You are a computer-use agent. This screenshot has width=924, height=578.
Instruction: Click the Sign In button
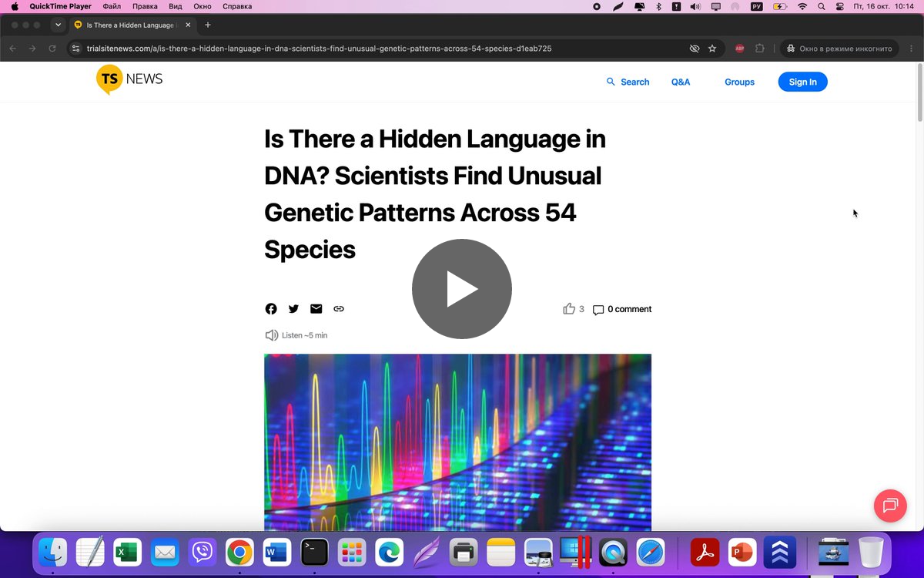(x=802, y=82)
